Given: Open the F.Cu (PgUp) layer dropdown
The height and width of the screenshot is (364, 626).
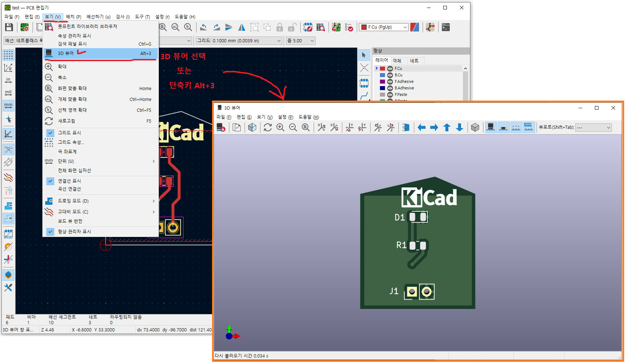Looking at the screenshot, I should click(x=384, y=27).
